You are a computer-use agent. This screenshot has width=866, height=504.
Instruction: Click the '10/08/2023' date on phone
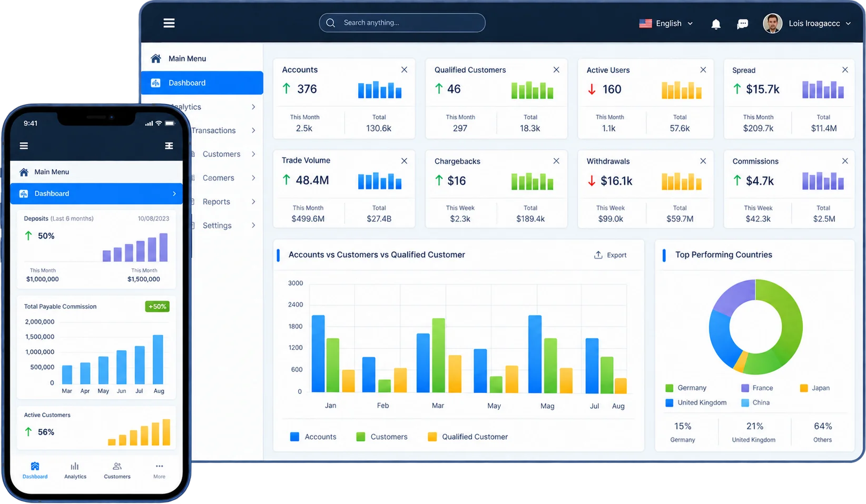[x=153, y=219]
